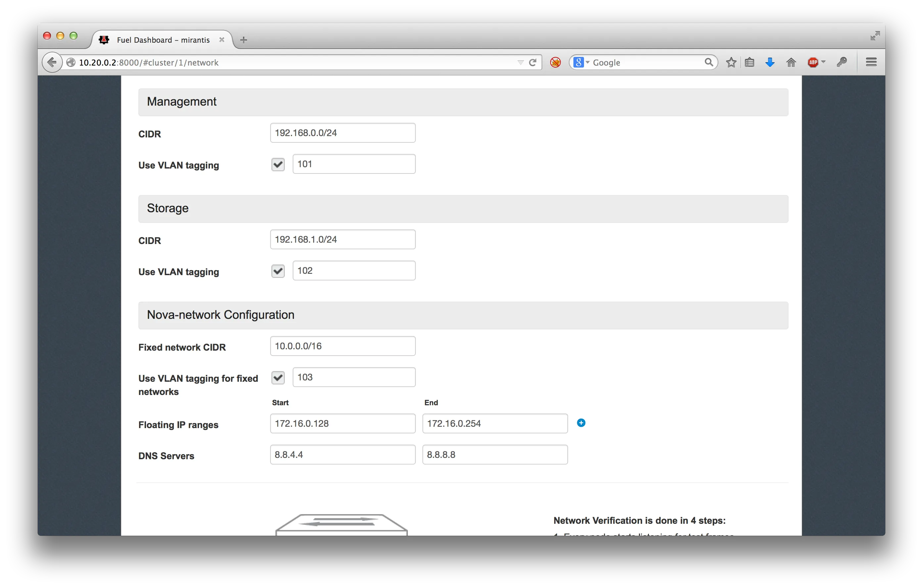Click the network switch diagram image
This screenshot has height=588, width=923.
341,525
